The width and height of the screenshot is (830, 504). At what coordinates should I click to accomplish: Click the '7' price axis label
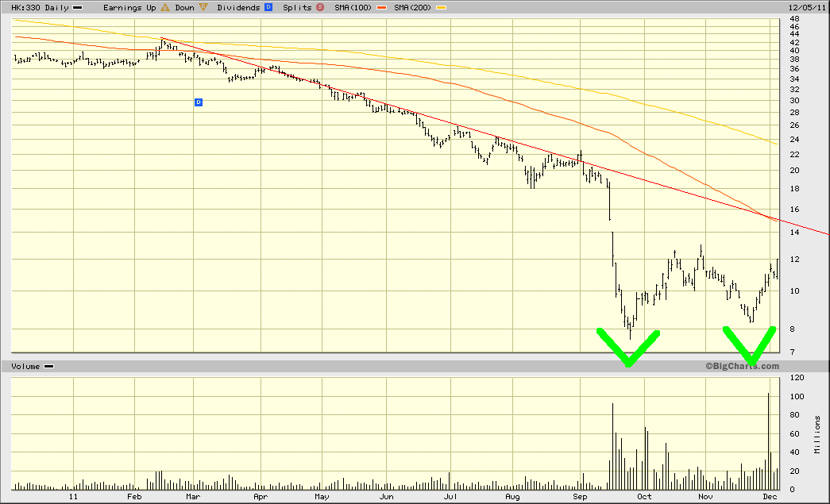[793, 352]
